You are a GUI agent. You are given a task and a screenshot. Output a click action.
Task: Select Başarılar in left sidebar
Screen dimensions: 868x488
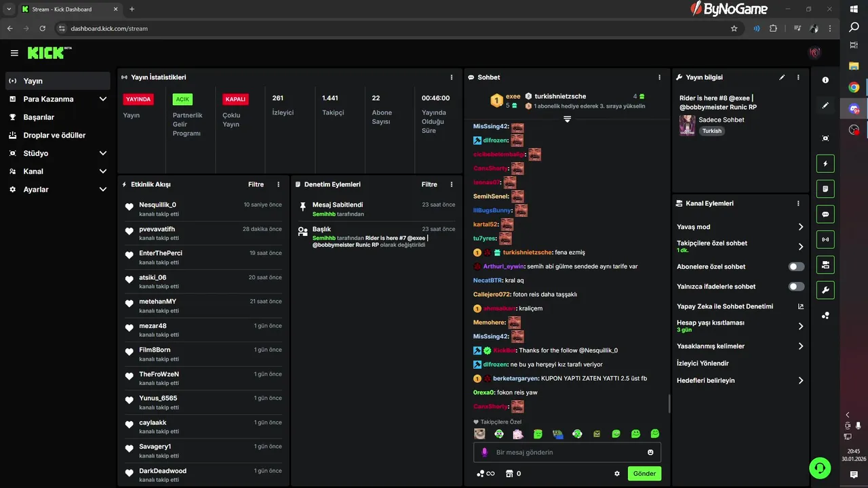point(58,117)
